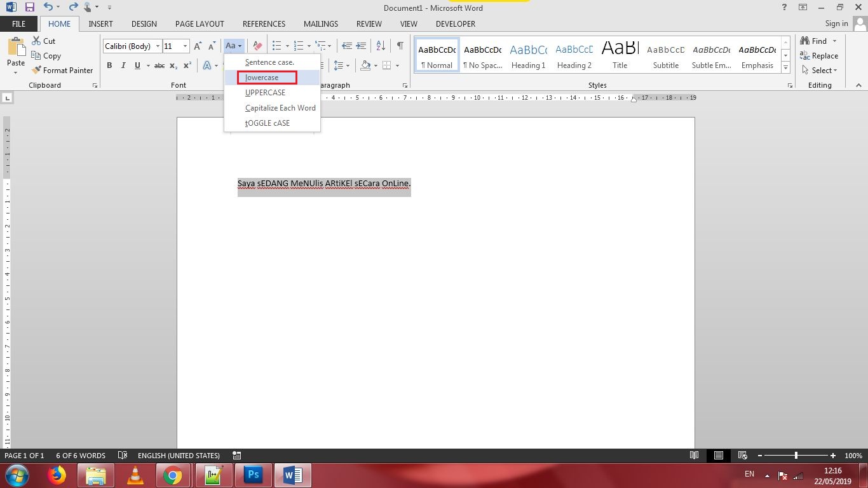
Task: Click the Clear All Formatting icon
Action: [x=257, y=45]
